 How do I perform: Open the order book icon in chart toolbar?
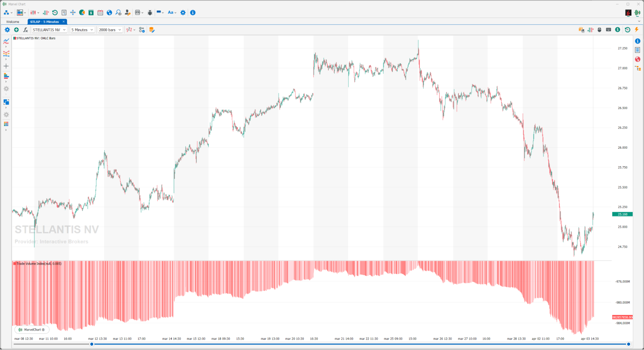tap(590, 30)
